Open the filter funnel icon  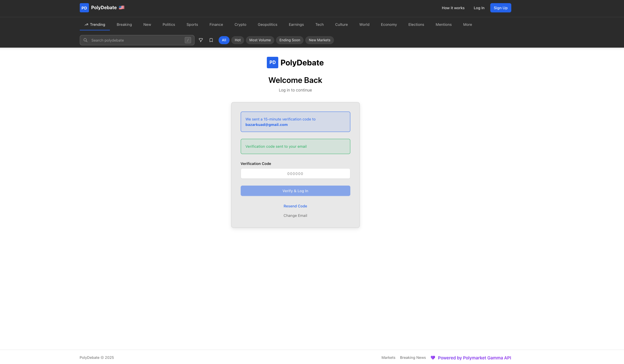click(201, 40)
